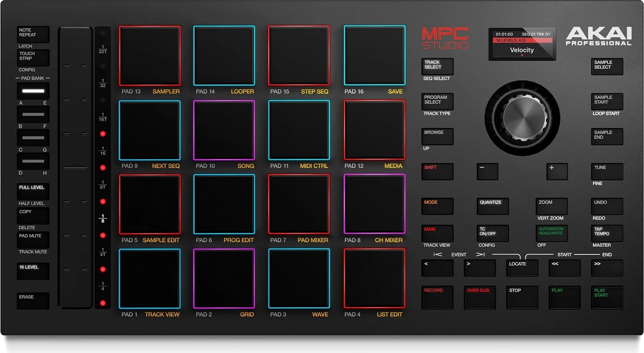Select the 1/32 note repeat division
Screen dimensions: 644x353
tap(103, 83)
